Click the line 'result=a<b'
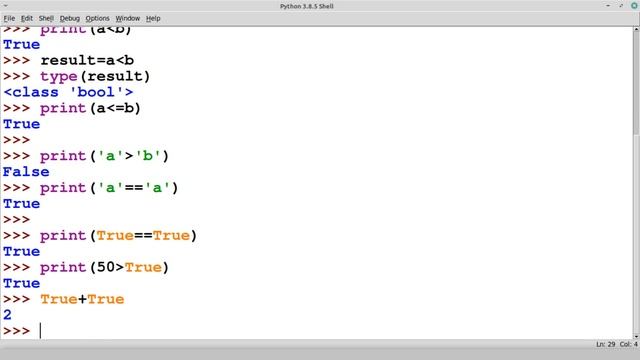The width and height of the screenshot is (640, 360). pyautogui.click(x=87, y=60)
